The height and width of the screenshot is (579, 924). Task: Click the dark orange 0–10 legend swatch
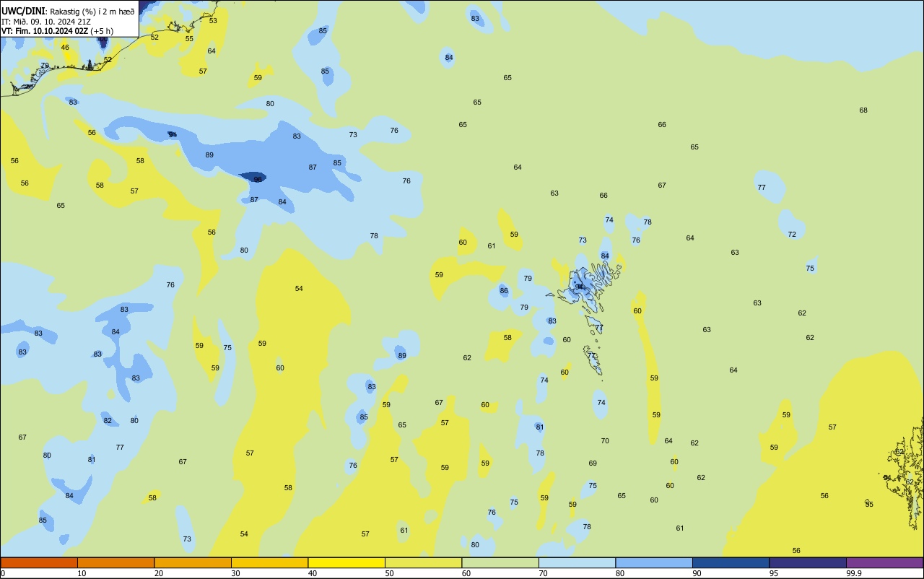tap(39, 562)
